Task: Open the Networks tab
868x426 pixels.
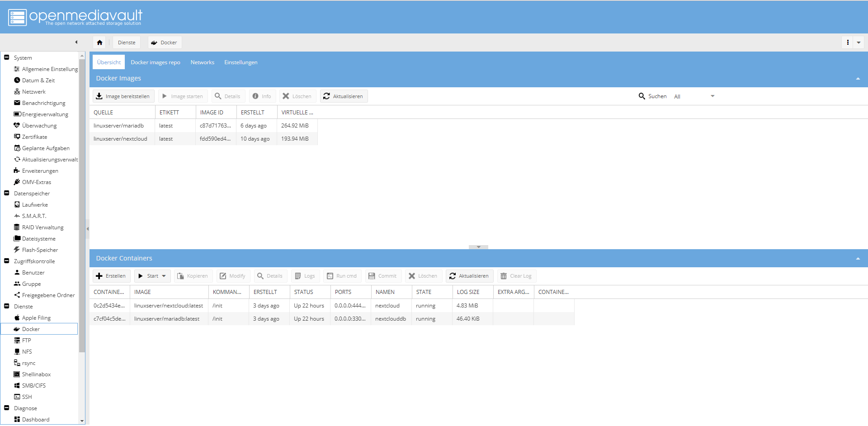Action: (x=203, y=62)
